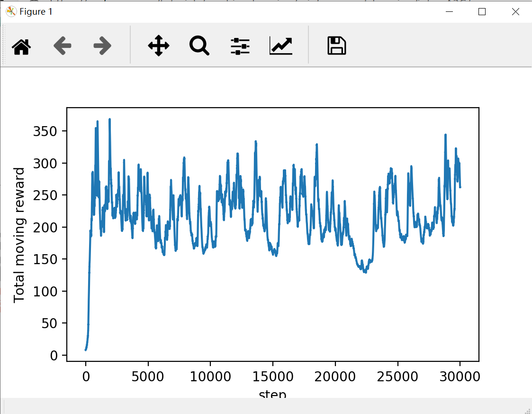Click the 20000 x-axis tick label

335,377
